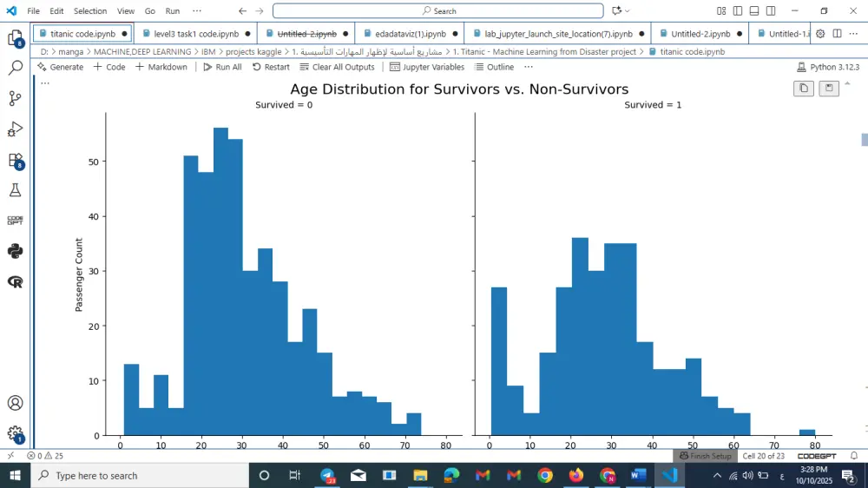This screenshot has height=488, width=868.
Task: Open the File menu
Action: click(x=33, y=10)
